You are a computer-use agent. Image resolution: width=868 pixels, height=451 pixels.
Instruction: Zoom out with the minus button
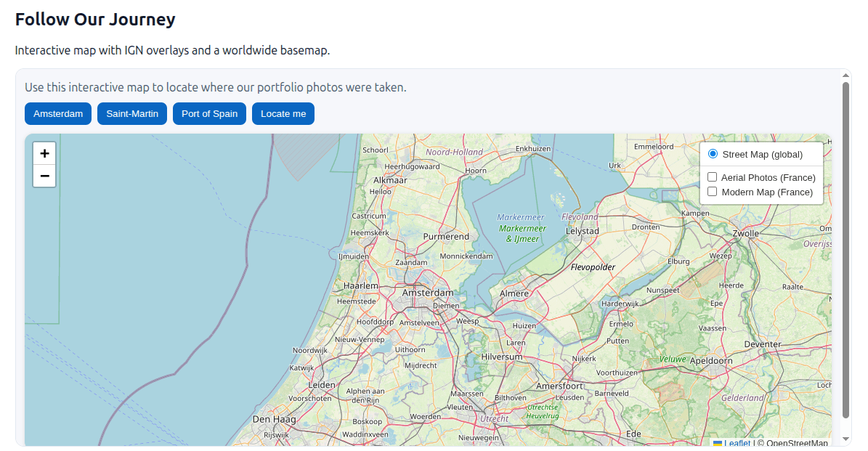44,176
